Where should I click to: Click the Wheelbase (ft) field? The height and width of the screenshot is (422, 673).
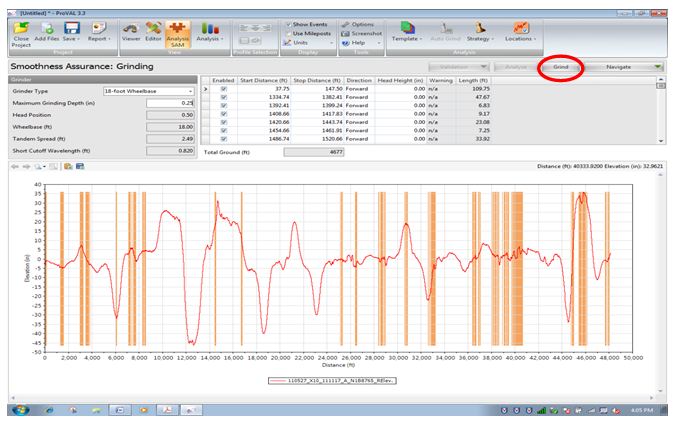[x=170, y=127]
